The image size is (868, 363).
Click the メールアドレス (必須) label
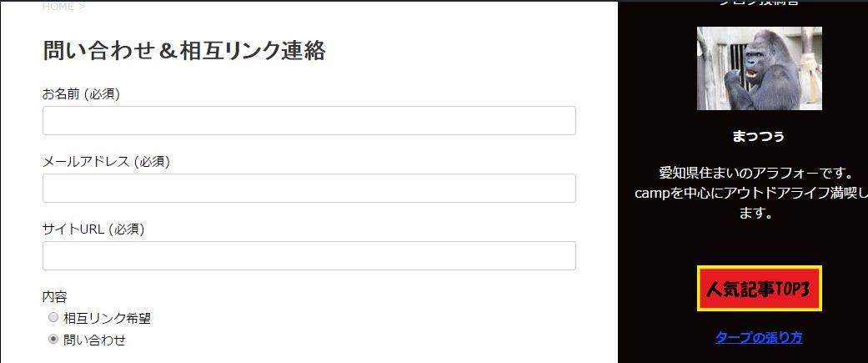click(106, 162)
